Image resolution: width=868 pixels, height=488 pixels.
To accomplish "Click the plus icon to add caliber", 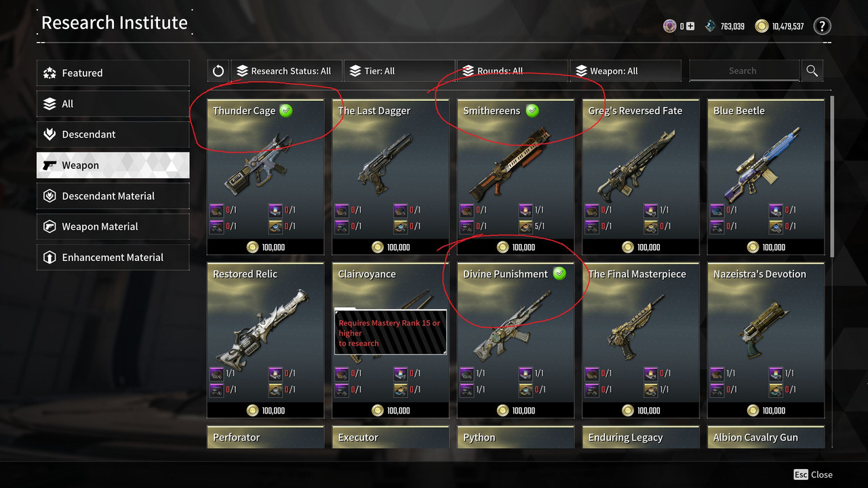I will click(x=690, y=26).
